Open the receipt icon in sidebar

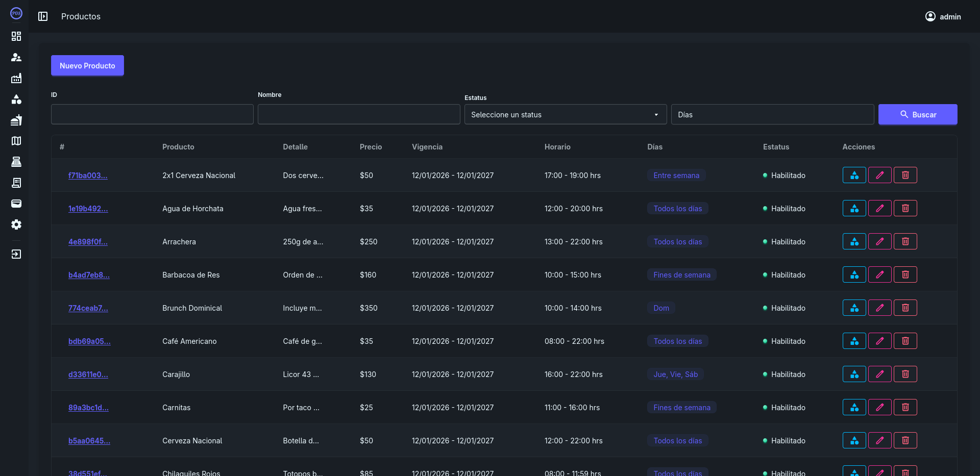16,183
